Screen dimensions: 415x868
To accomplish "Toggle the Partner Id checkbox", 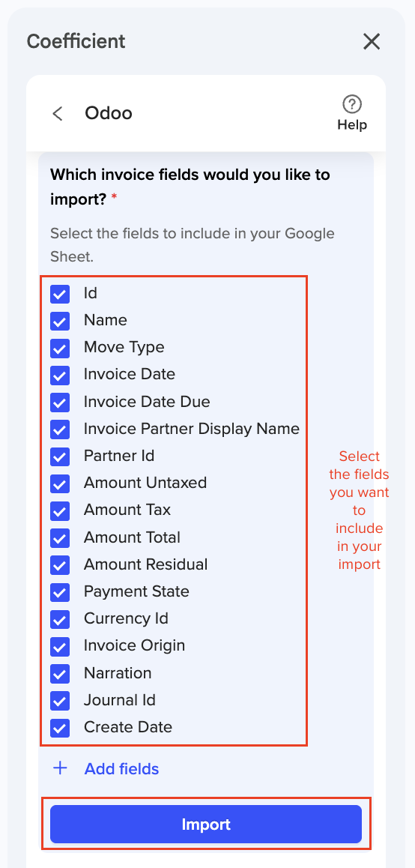I will point(60,456).
